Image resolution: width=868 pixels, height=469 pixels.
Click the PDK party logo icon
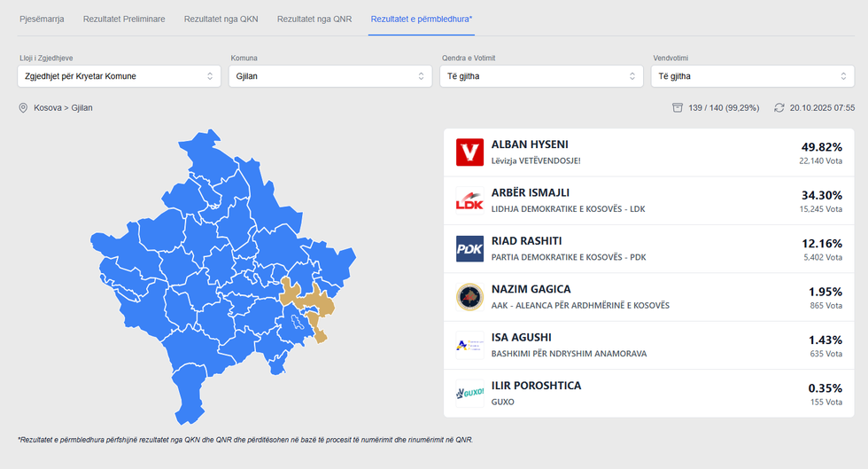tap(469, 249)
